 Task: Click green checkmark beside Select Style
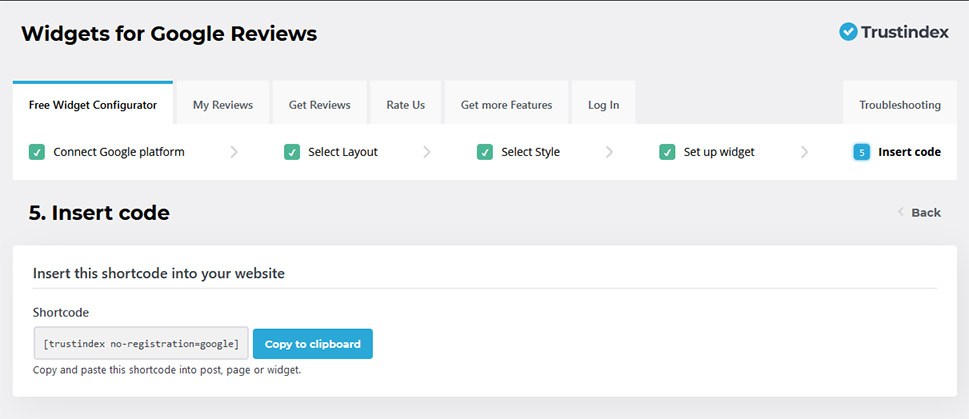click(485, 152)
